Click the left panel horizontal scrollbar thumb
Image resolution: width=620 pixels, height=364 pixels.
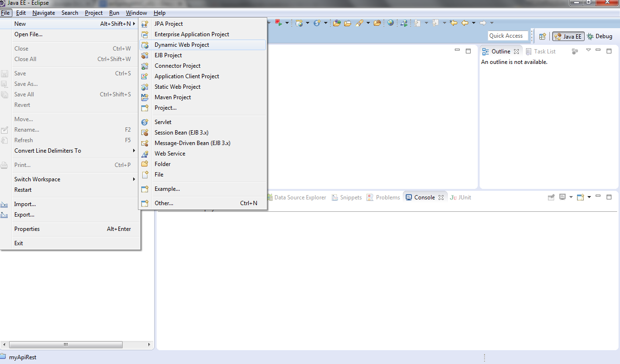[66, 344]
